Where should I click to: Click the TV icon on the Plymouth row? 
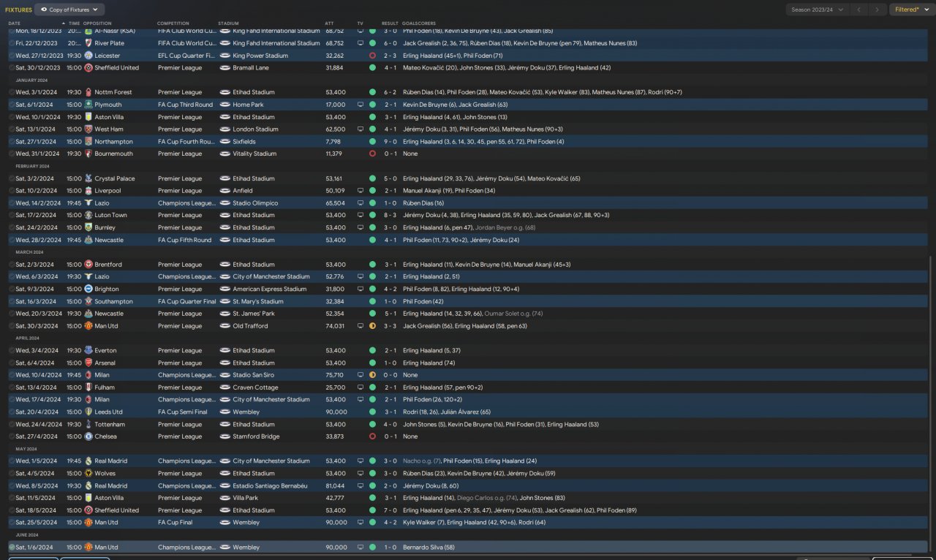[x=361, y=105]
